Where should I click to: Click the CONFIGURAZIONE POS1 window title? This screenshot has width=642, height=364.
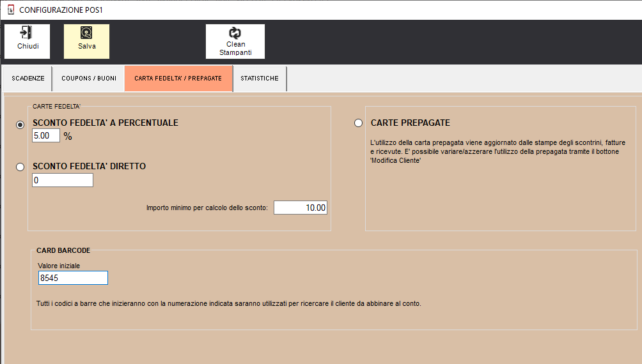tap(61, 10)
